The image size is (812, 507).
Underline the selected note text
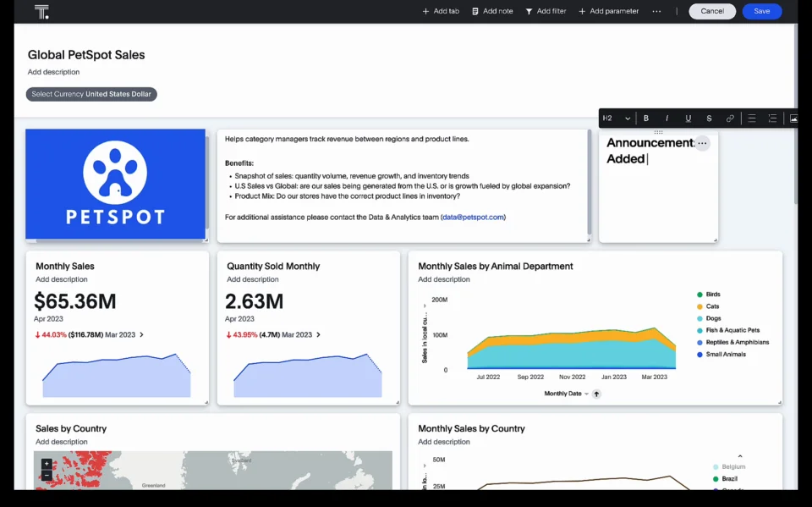[689, 118]
